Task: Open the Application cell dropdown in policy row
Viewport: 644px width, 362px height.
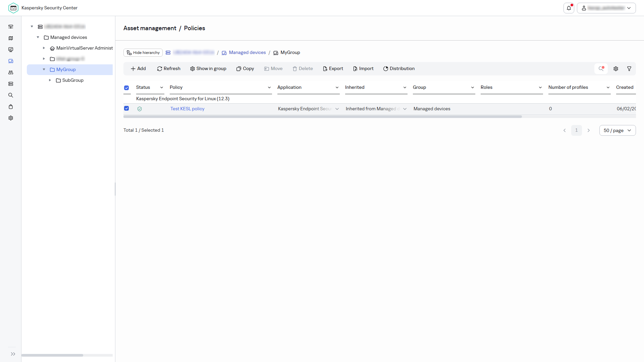Action: [x=337, y=109]
